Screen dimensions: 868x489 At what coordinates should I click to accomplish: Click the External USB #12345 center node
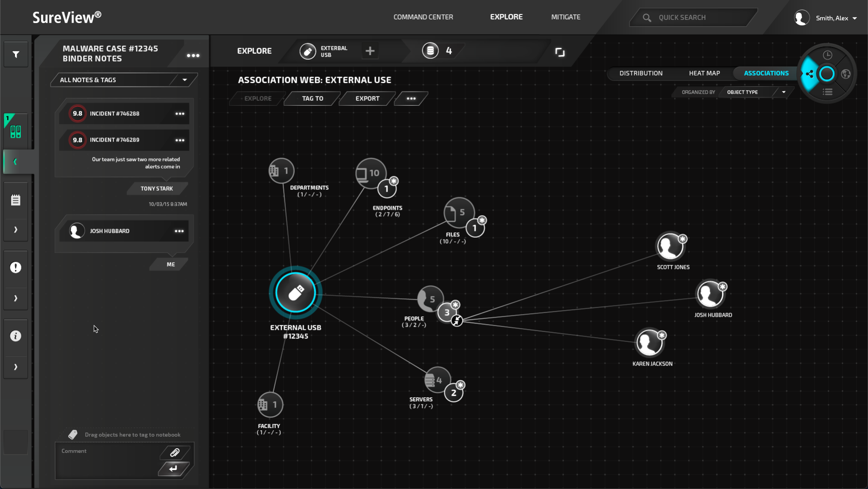pyautogui.click(x=296, y=293)
